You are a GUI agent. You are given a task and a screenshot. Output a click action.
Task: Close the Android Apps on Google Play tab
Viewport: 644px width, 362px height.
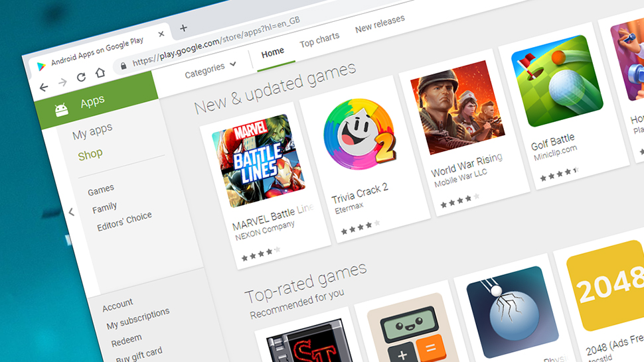coord(161,34)
